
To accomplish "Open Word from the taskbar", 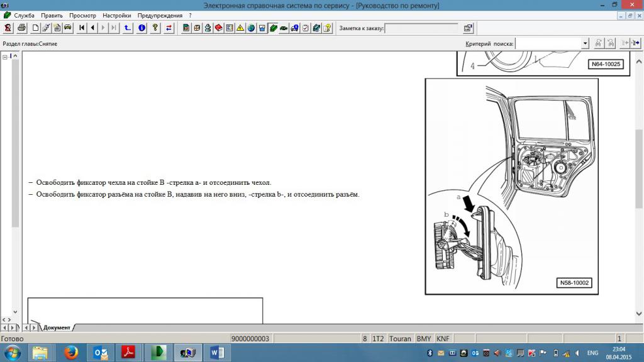I will tap(217, 353).
